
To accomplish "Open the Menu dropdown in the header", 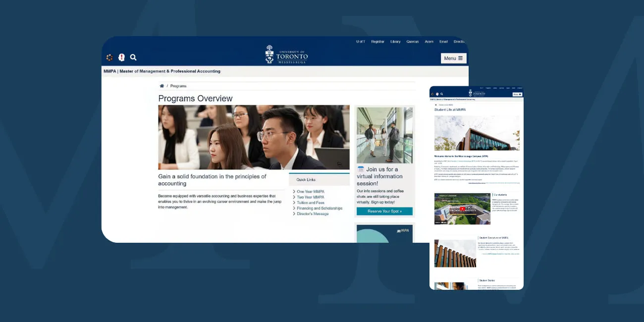I will [x=453, y=58].
